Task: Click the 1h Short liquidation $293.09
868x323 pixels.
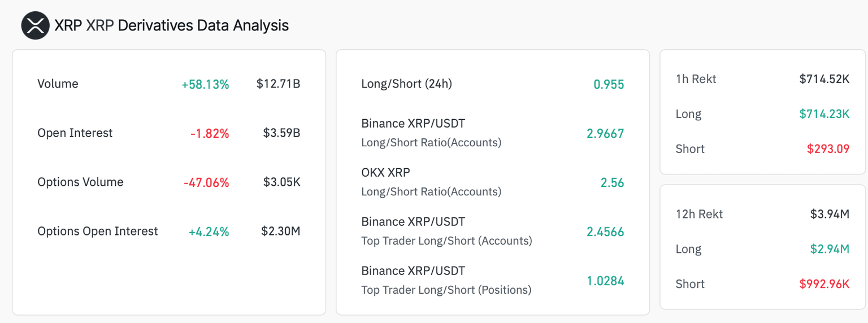Action: [828, 149]
